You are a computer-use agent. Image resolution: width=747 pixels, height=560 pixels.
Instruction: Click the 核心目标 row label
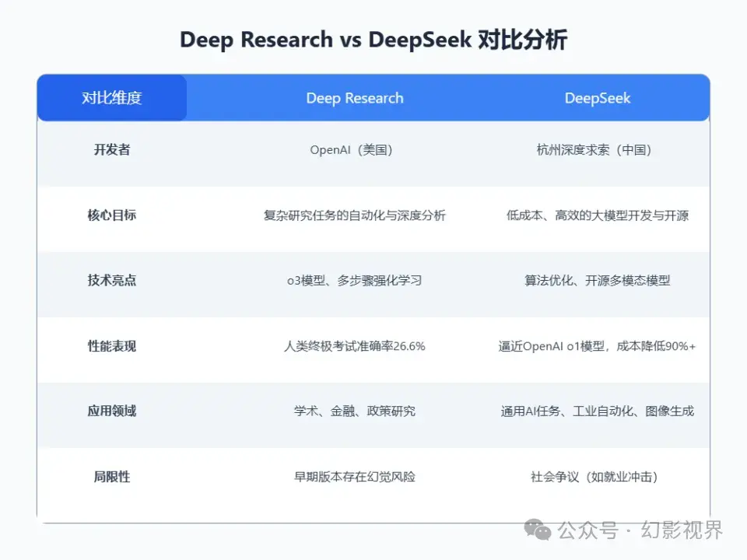coord(112,215)
